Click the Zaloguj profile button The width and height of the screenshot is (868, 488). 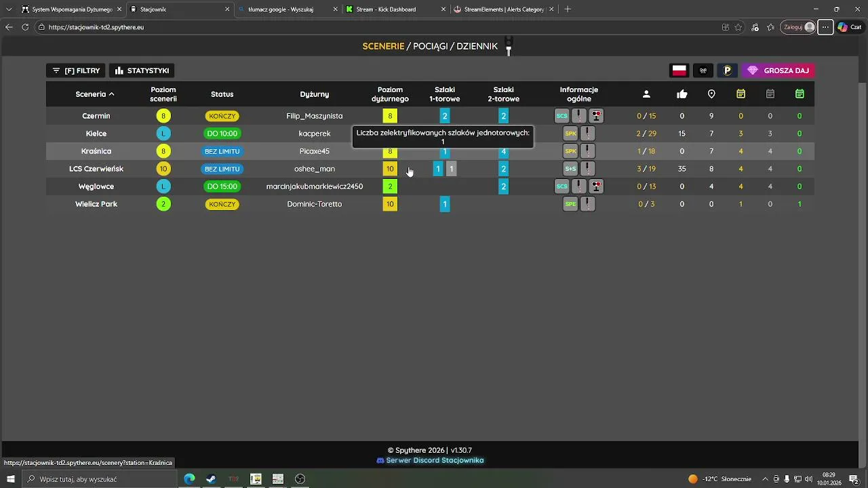[x=798, y=27]
